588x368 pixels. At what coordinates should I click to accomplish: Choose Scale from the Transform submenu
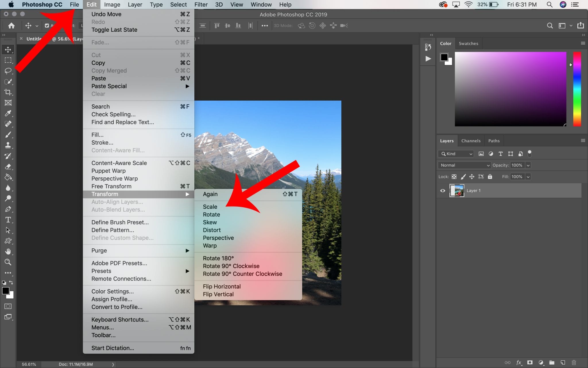click(x=210, y=206)
